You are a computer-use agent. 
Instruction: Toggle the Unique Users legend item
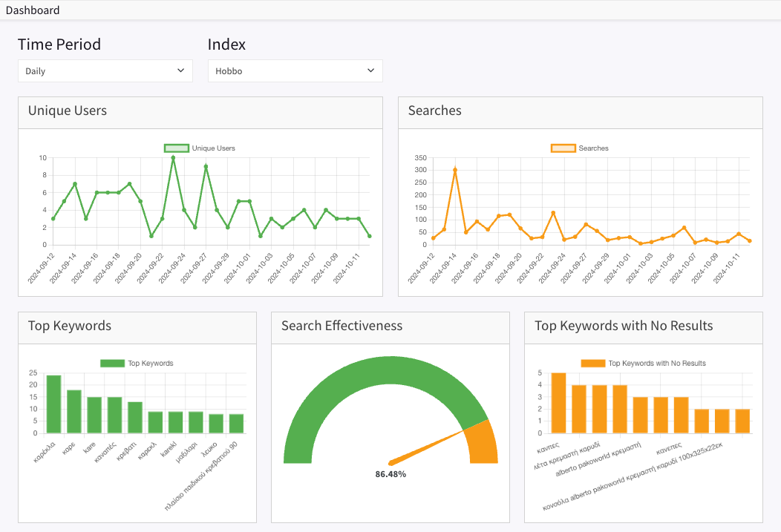pyautogui.click(x=200, y=148)
